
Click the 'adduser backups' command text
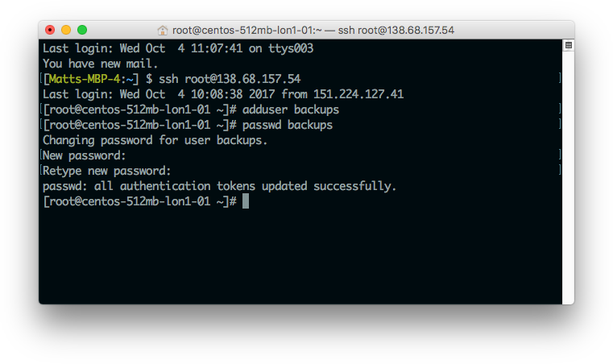[291, 110]
